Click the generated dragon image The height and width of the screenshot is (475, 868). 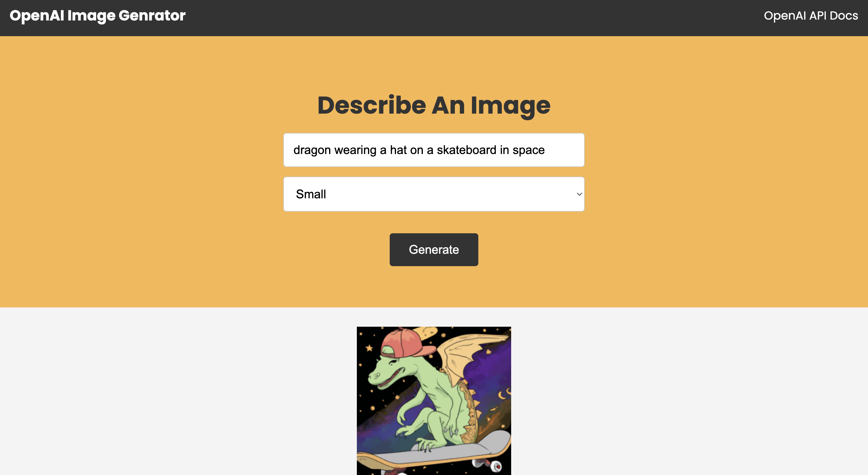pos(434,401)
